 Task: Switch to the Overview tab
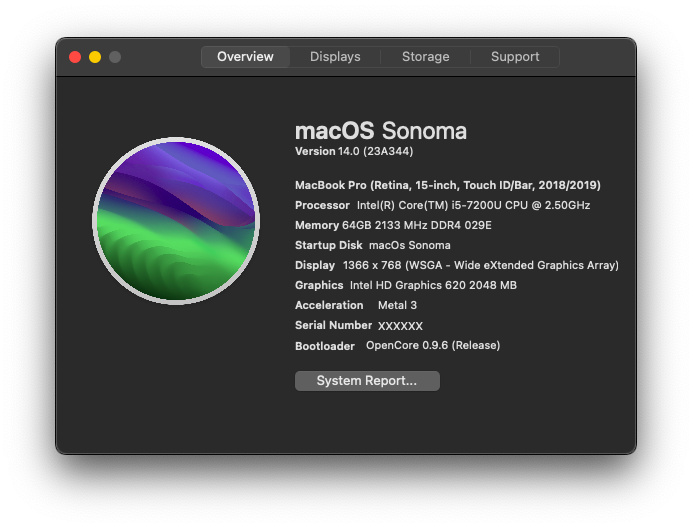245,57
